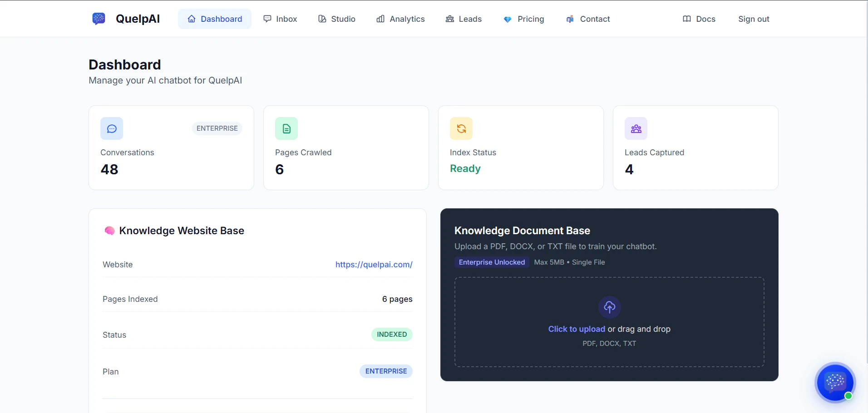
Task: Click the Index Status refresh icon
Action: (461, 129)
